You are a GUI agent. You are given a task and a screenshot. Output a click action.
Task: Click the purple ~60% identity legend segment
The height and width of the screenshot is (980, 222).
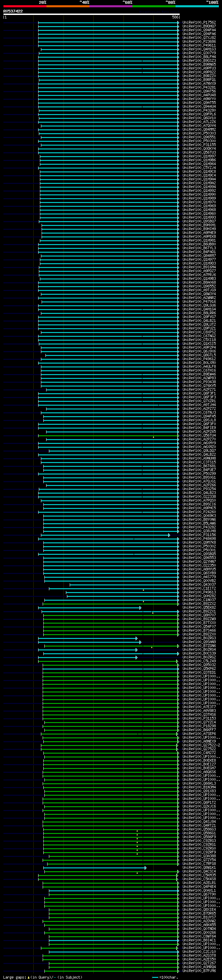[111, 6]
